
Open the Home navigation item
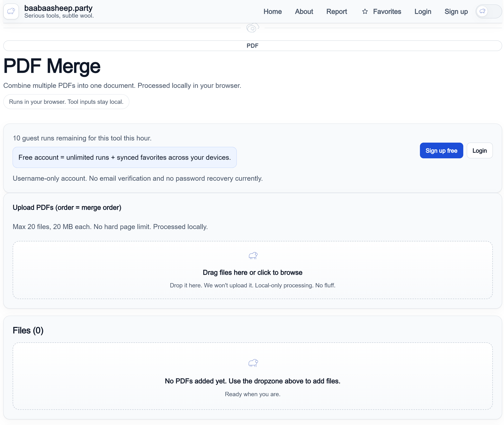[272, 11]
